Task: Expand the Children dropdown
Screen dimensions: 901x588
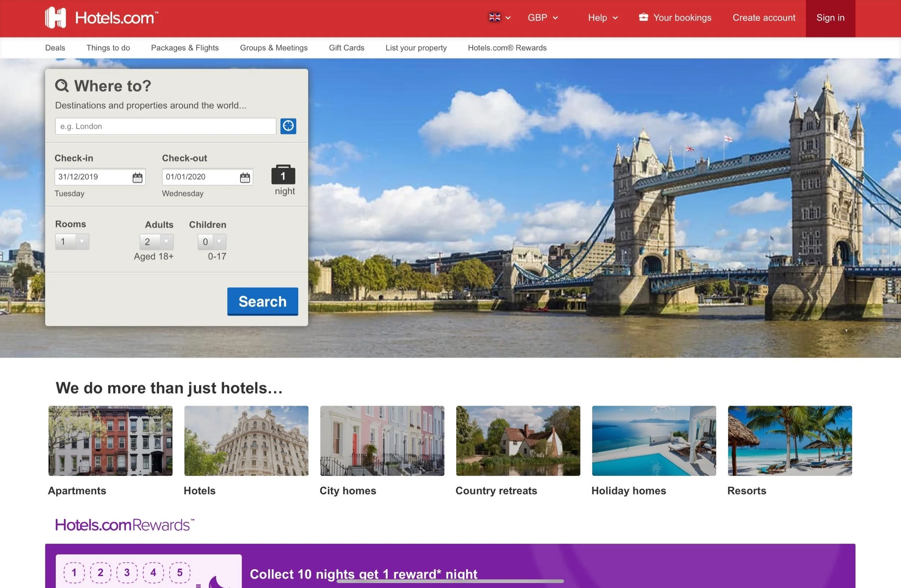Action: [212, 242]
